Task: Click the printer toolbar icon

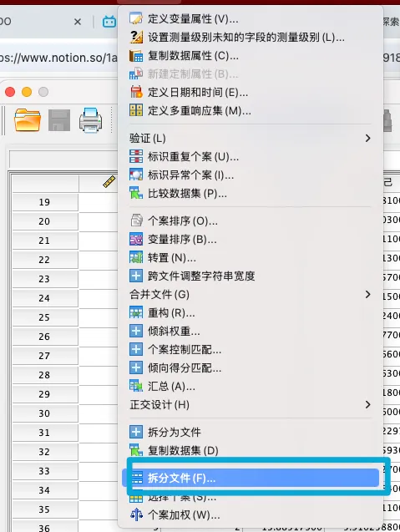Action: point(90,120)
